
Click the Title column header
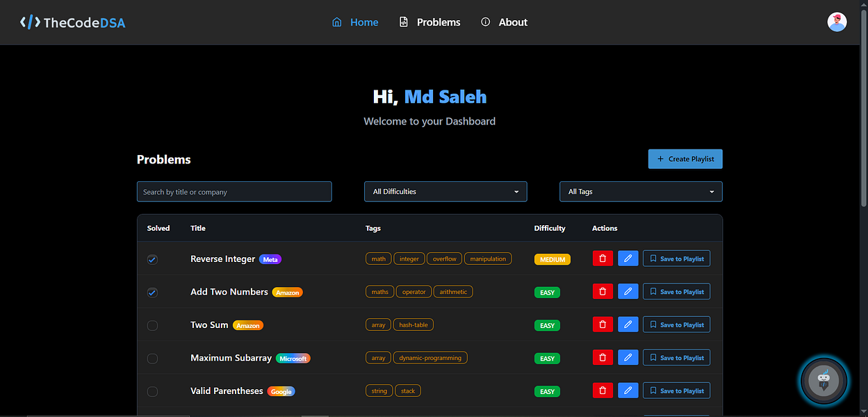pyautogui.click(x=198, y=228)
